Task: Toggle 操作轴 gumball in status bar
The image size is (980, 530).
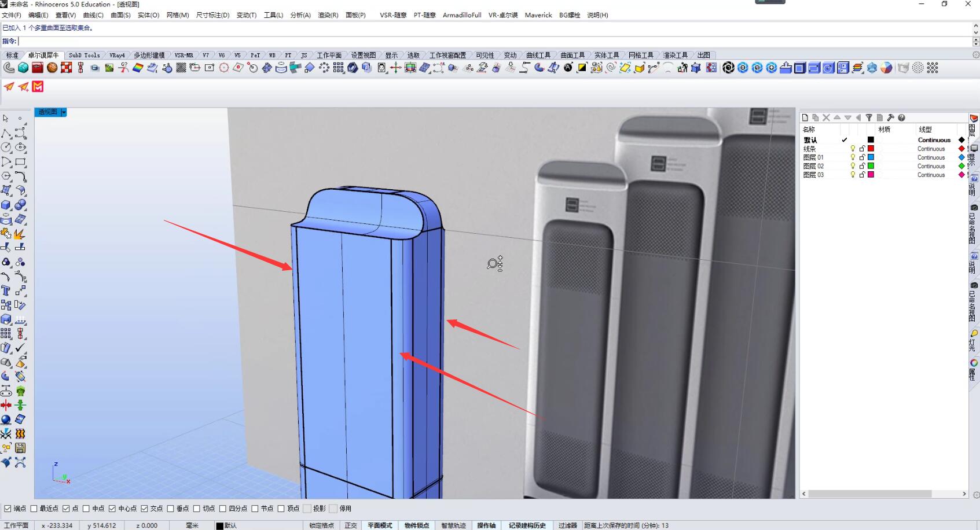Action: coord(486,525)
